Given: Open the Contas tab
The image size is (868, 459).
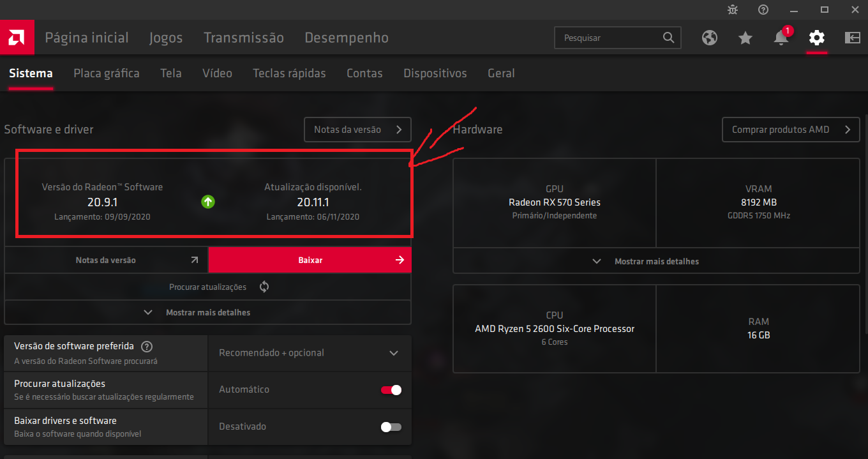Looking at the screenshot, I should (x=364, y=73).
